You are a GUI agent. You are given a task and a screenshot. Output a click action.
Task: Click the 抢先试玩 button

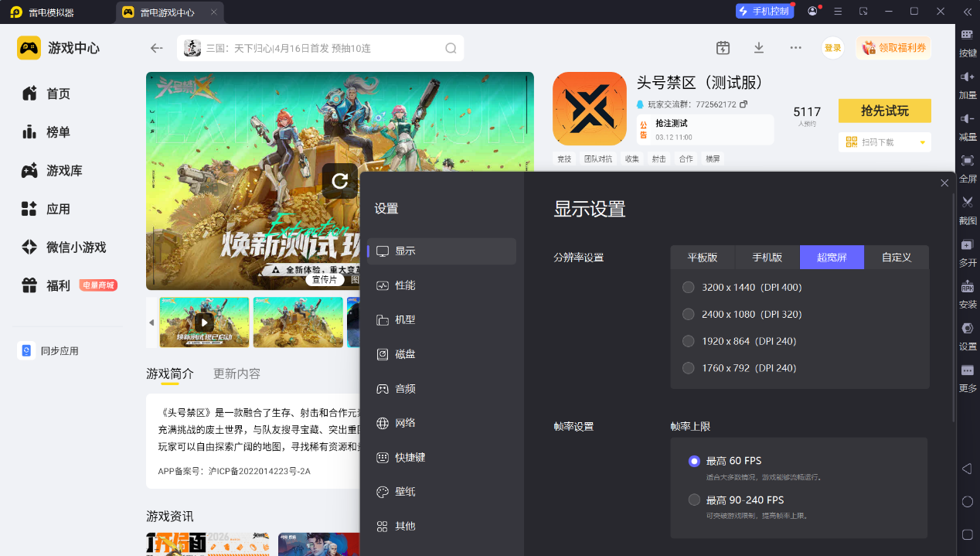(885, 111)
